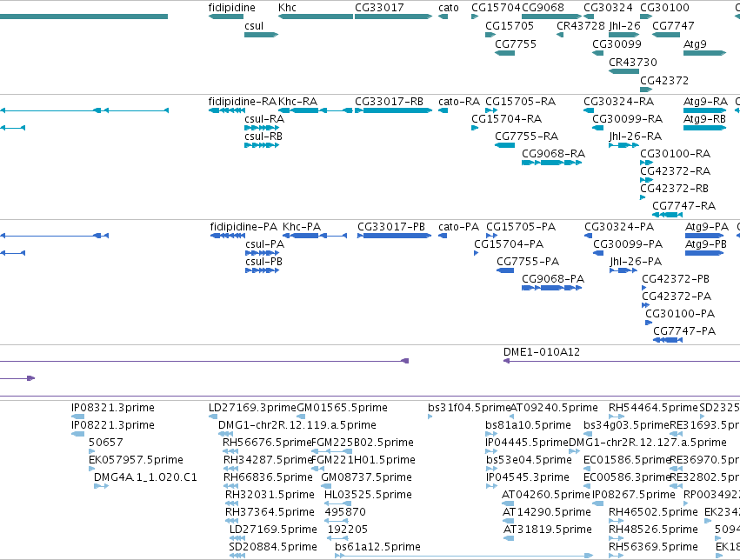Click the CG42372-RB transcript
Screen dimensions: 740x560
(x=643, y=197)
